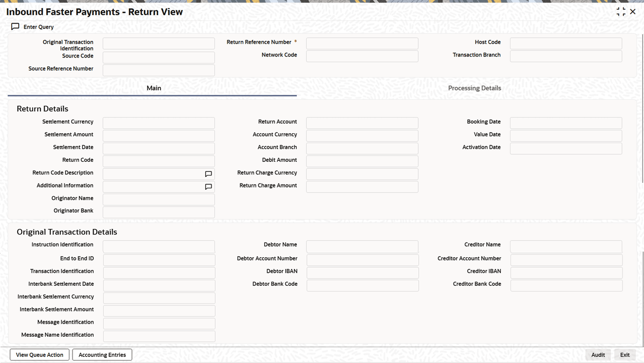Click into the Host Code field
Viewport: 644px width, 363px height.
(x=565, y=43)
